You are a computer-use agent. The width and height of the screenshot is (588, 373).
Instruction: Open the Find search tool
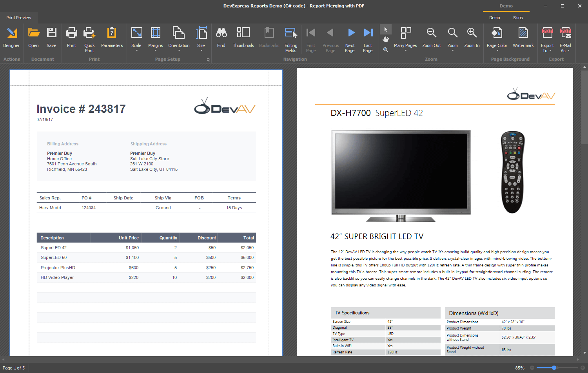point(221,38)
